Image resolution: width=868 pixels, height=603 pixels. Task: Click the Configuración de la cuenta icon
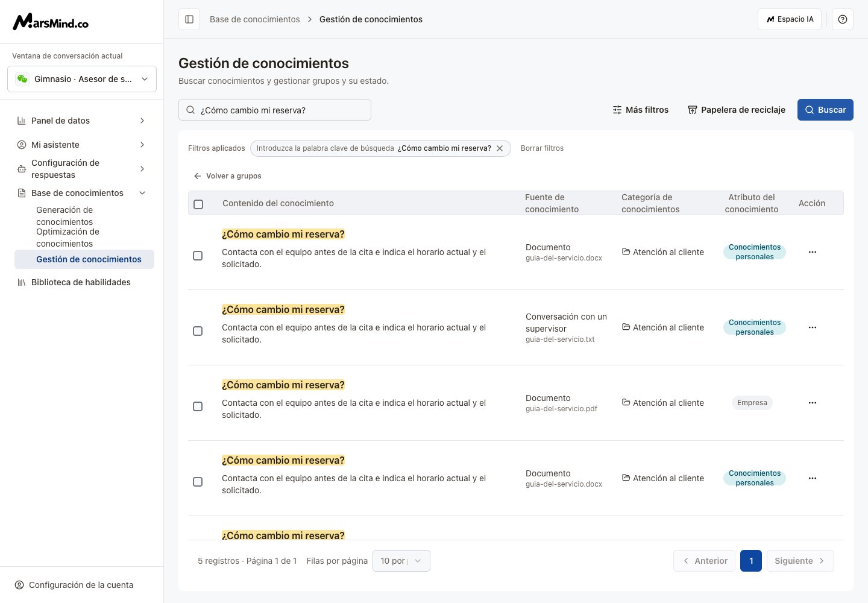pos(19,585)
